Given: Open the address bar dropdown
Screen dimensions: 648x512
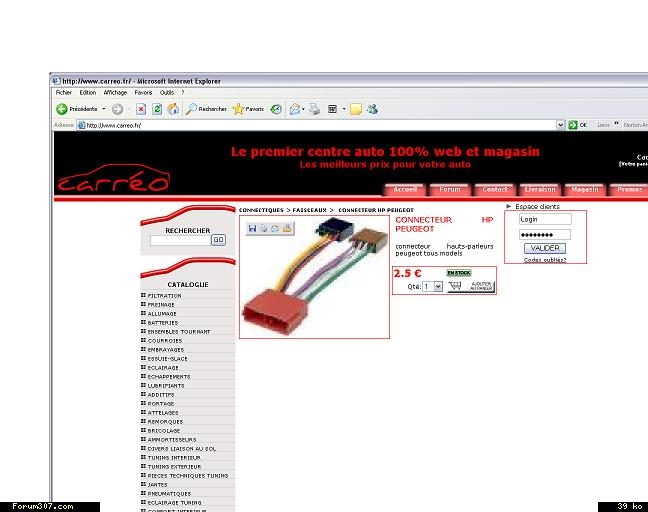Looking at the screenshot, I should 560,125.
